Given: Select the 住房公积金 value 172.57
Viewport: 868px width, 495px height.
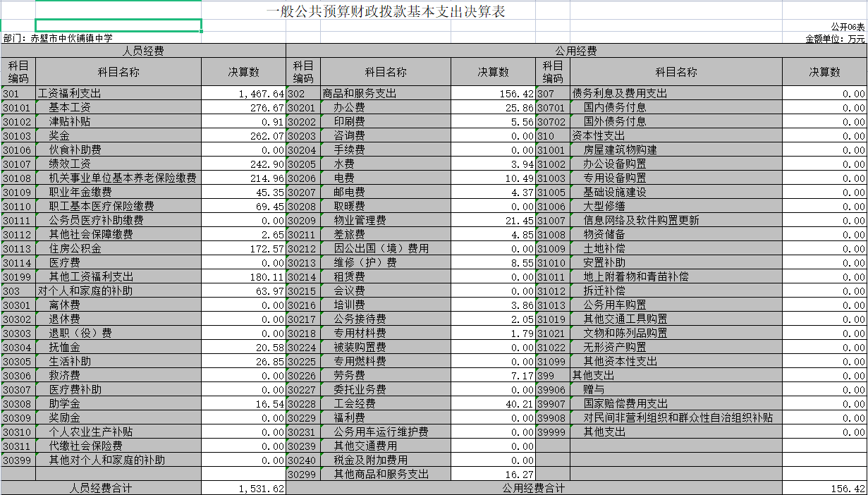Looking at the screenshot, I should [x=243, y=248].
